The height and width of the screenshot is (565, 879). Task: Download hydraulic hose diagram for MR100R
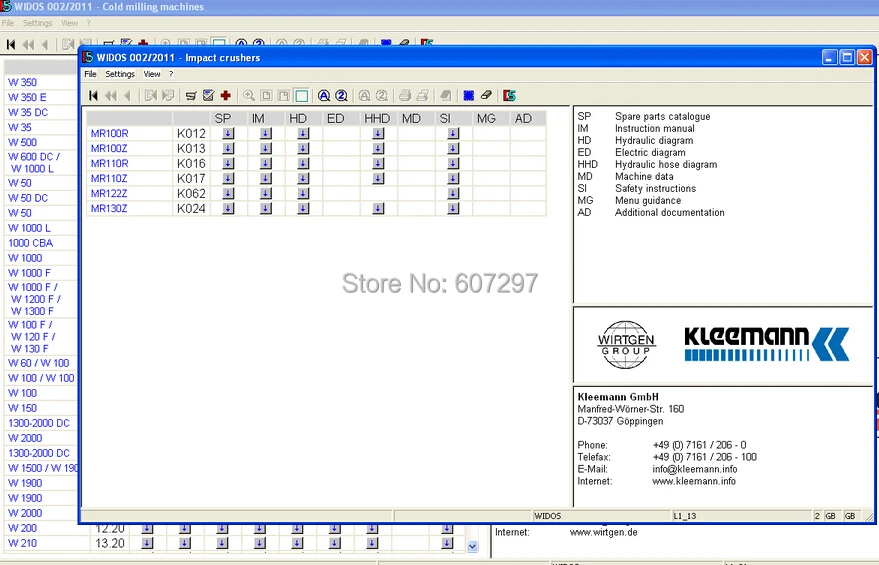tap(378, 133)
